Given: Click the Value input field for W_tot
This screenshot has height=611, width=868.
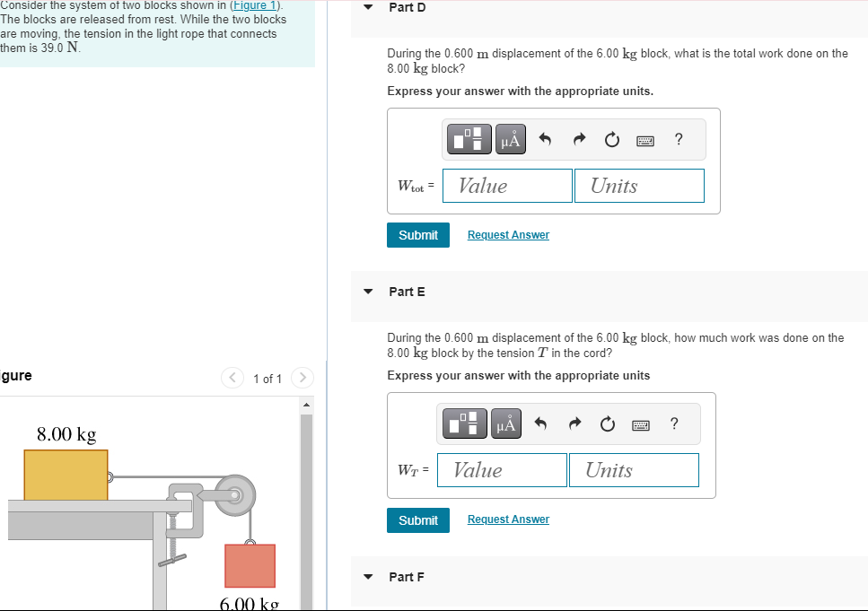Looking at the screenshot, I should 507,185.
